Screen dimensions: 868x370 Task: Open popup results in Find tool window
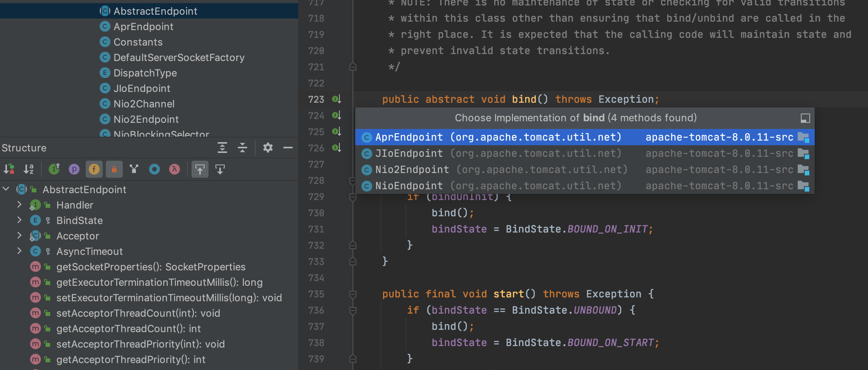805,118
